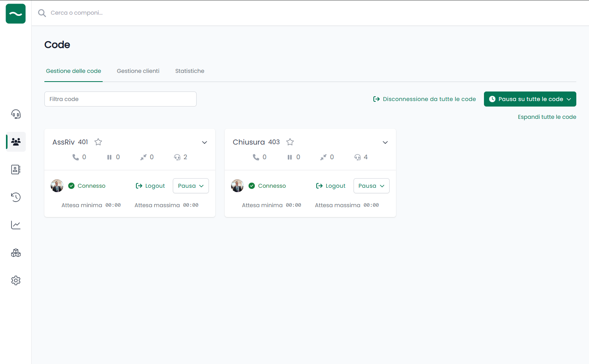Mark AssRiv 401 queue as favorite
This screenshot has height=364, width=589.
coord(98,142)
